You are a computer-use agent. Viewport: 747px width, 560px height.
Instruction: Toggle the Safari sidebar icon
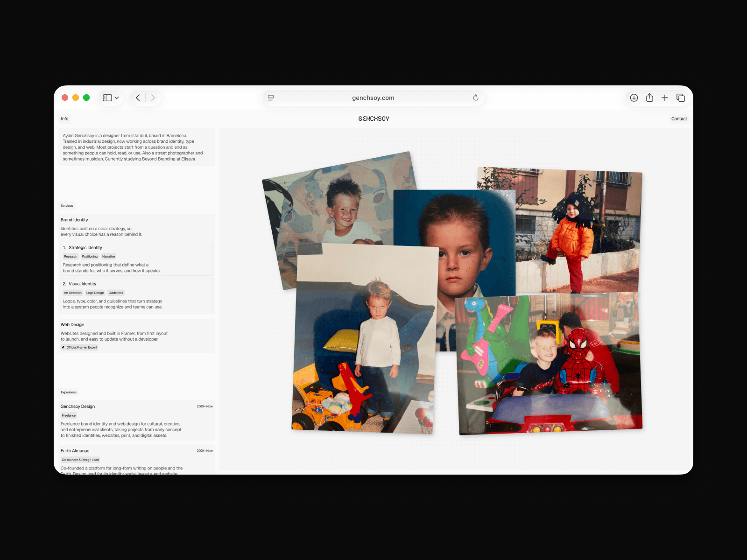click(x=107, y=98)
